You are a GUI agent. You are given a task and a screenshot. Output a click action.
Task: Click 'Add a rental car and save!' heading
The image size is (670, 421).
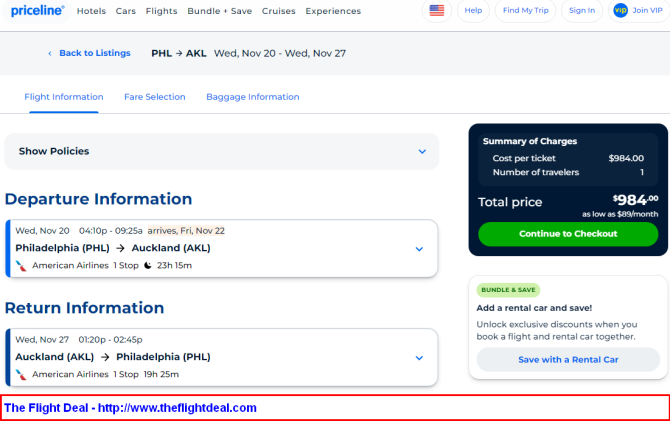click(534, 308)
